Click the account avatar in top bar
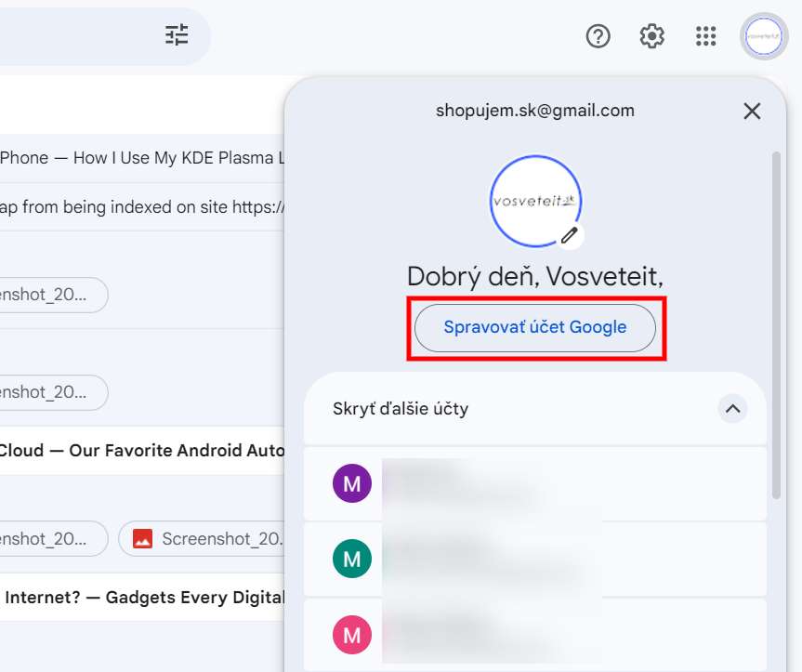 pos(764,36)
